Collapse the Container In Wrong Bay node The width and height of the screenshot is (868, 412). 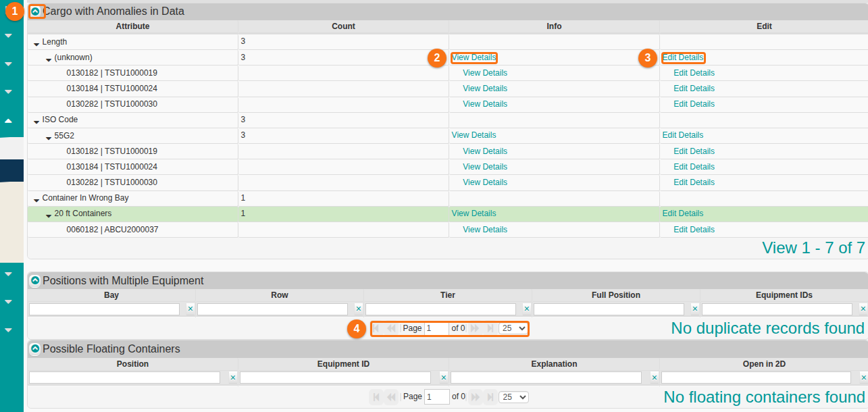[36, 199]
